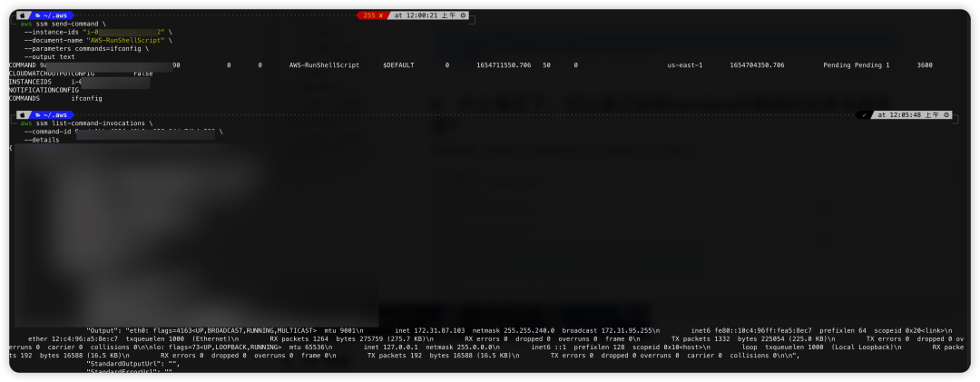980x382 pixels.
Task: Click 'bytes 275759 (275.7 KB)' text
Action: point(381,338)
